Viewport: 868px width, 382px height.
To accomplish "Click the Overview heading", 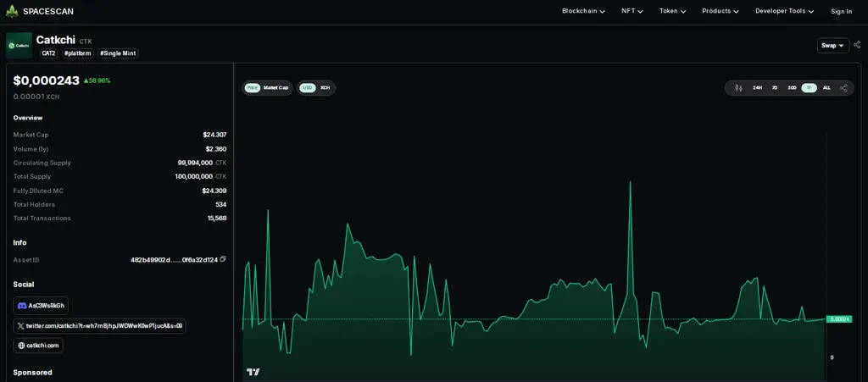I will [x=28, y=118].
